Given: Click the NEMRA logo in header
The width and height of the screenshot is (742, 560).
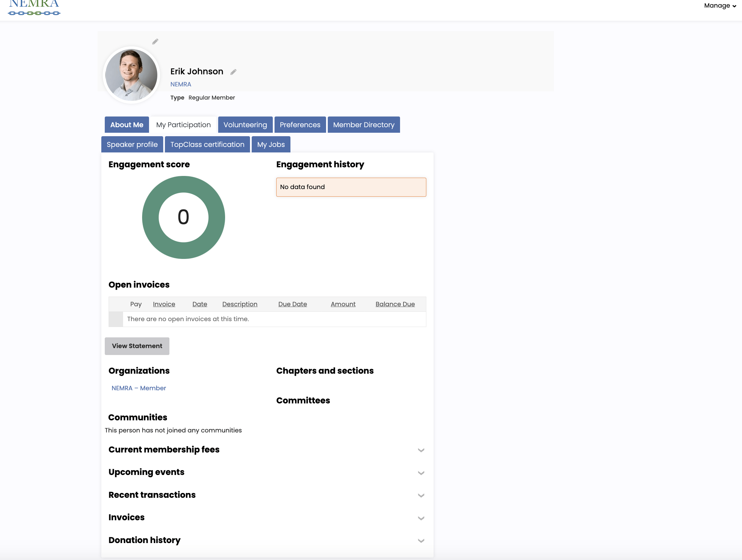Looking at the screenshot, I should click(x=34, y=8).
